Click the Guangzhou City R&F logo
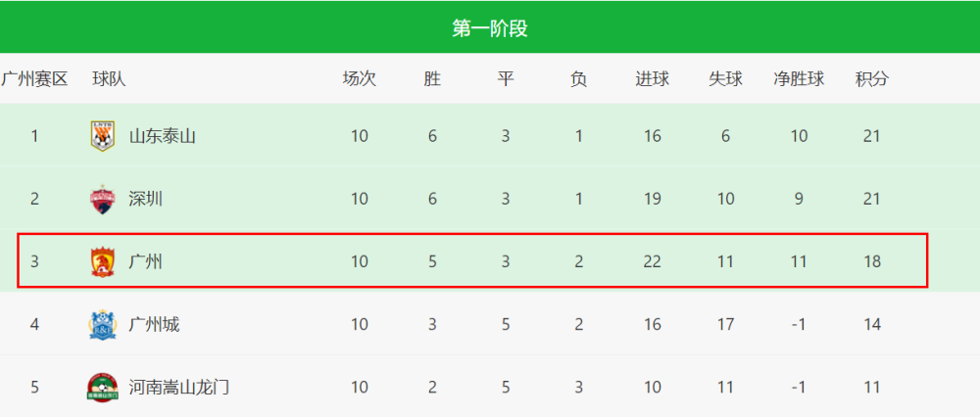The image size is (980, 417). click(102, 325)
